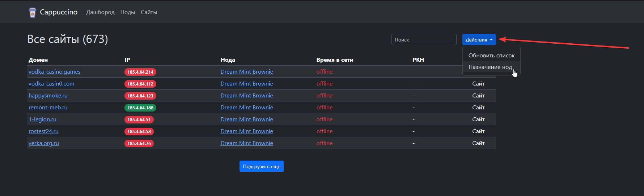Choose Назначение нод menu entry
The image size is (644, 196).
[x=490, y=67]
